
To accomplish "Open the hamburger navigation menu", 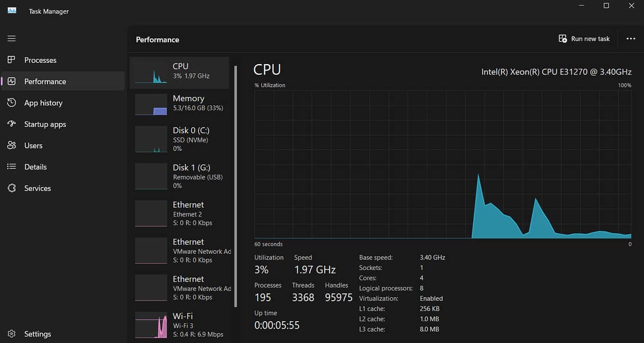I will coord(11,38).
